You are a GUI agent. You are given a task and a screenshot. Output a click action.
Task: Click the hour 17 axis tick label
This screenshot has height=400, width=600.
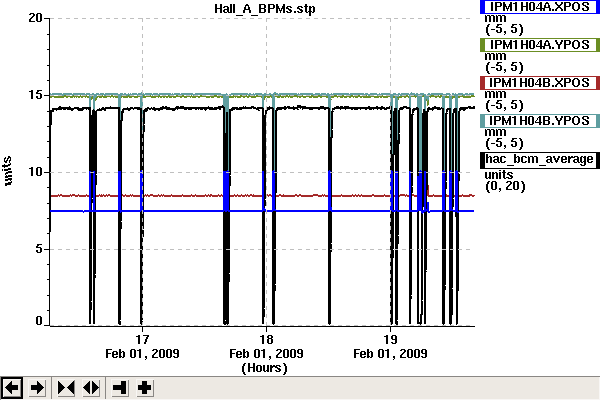click(x=142, y=339)
